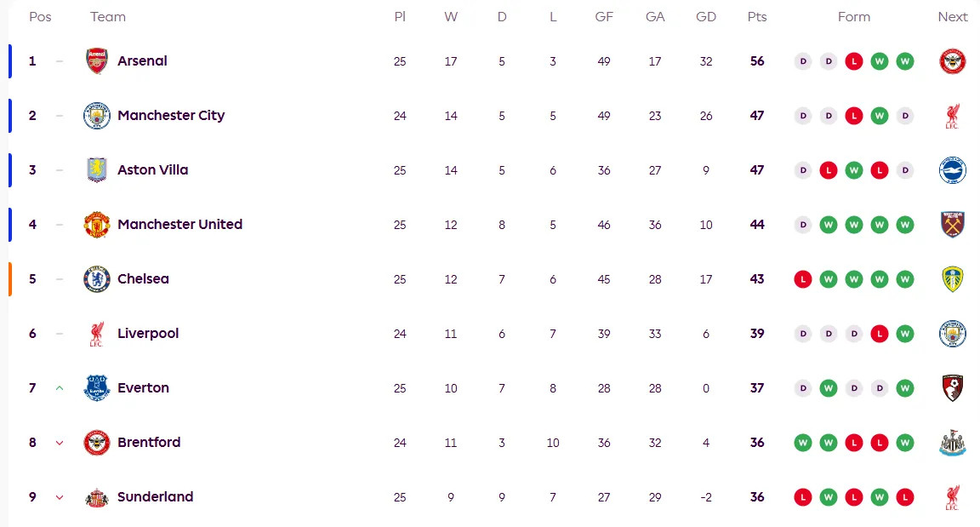Image resolution: width=980 pixels, height=527 pixels.
Task: Open Manchester United's next opponent West Ham badge
Action: click(x=952, y=225)
